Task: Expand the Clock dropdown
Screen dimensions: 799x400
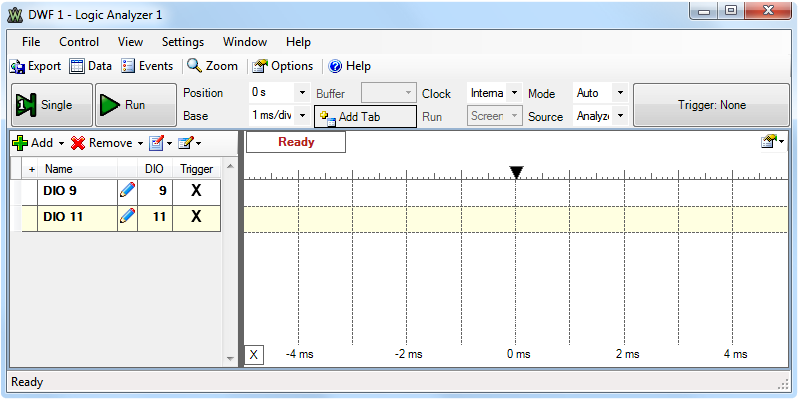Action: pyautogui.click(x=514, y=93)
